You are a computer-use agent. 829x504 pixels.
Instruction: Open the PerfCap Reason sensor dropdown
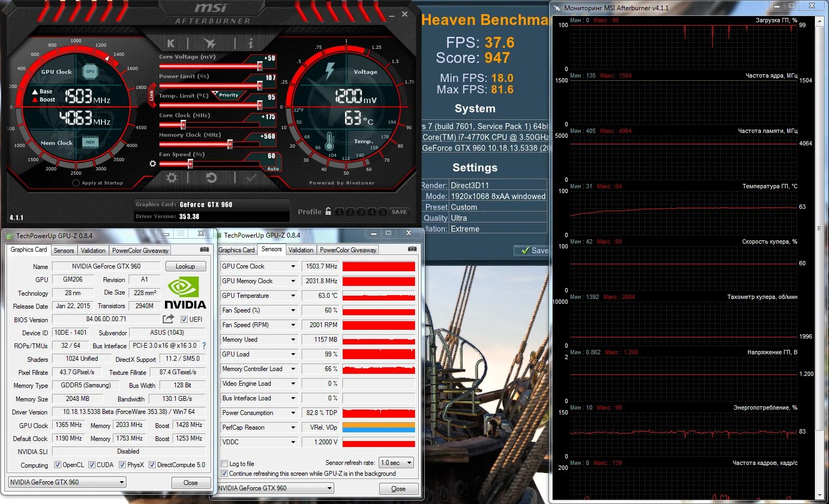[x=293, y=428]
